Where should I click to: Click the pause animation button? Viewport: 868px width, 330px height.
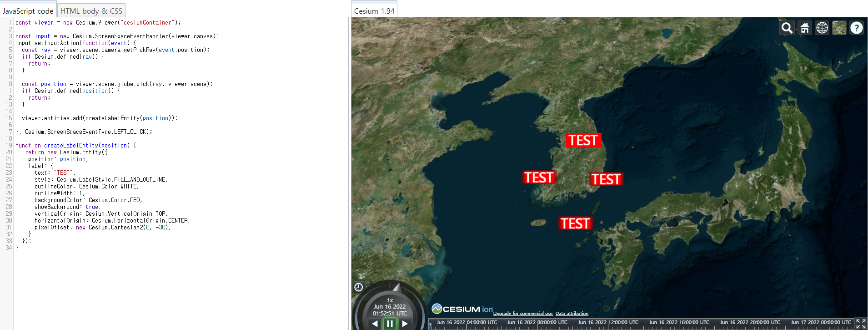390,324
